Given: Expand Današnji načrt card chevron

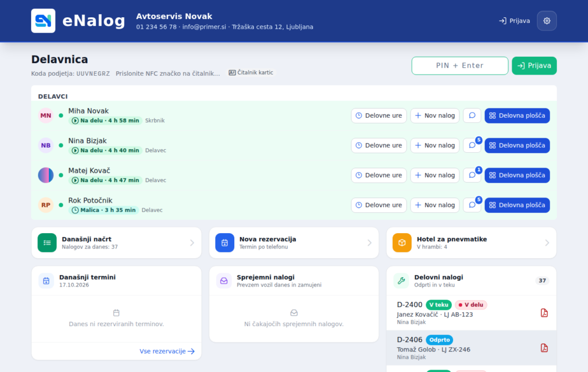Looking at the screenshot, I should pyautogui.click(x=192, y=243).
